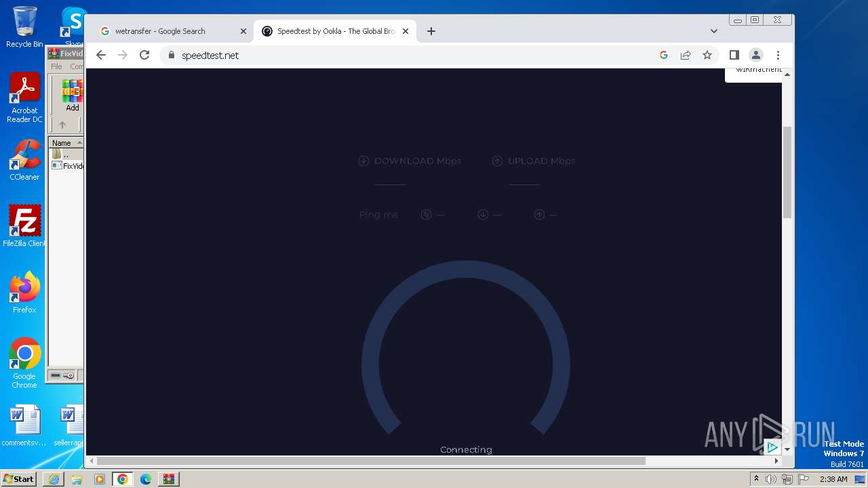The width and height of the screenshot is (868, 488).
Task: Click the vertical scrollbar thumb in Chrome
Action: 787,172
